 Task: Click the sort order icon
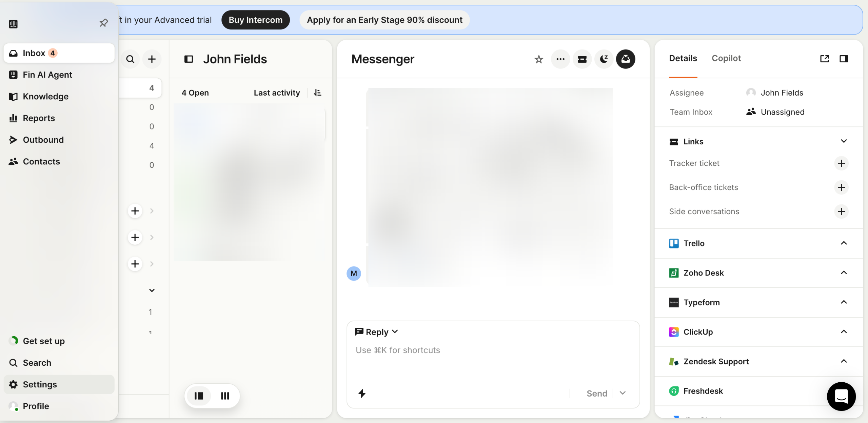point(317,93)
